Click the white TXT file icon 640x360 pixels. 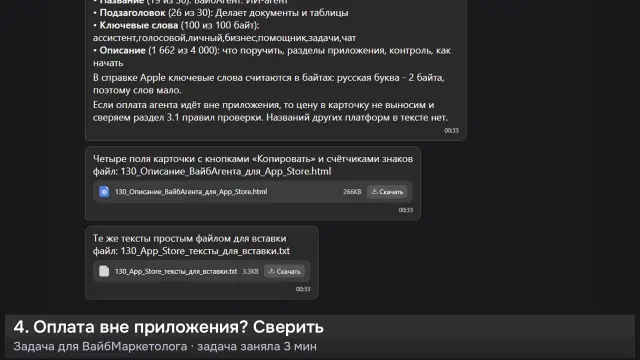pyautogui.click(x=104, y=271)
